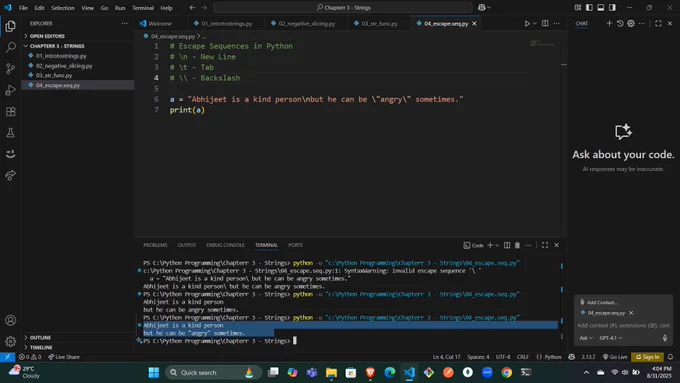680x383 pixels.
Task: Open the Source Control view
Action: (10, 69)
